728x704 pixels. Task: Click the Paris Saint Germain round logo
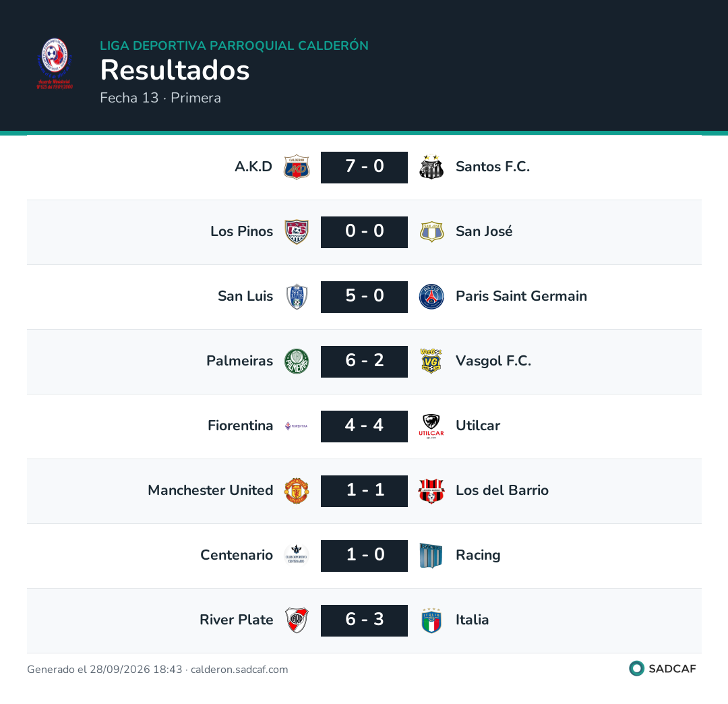431,297
